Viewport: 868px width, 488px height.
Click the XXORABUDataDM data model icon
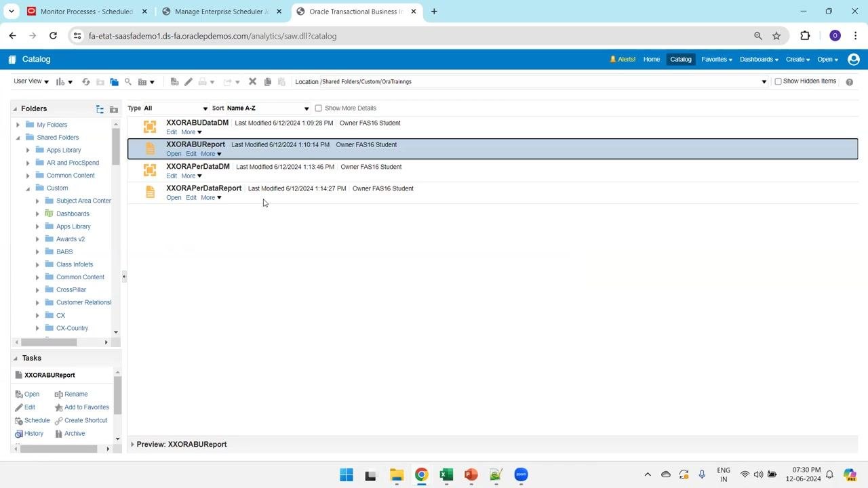pyautogui.click(x=150, y=127)
